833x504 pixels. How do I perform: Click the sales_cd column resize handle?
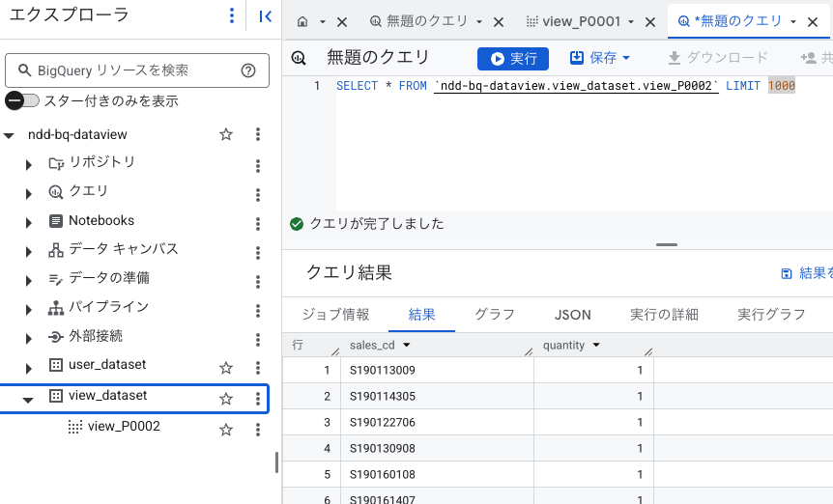[x=529, y=351]
